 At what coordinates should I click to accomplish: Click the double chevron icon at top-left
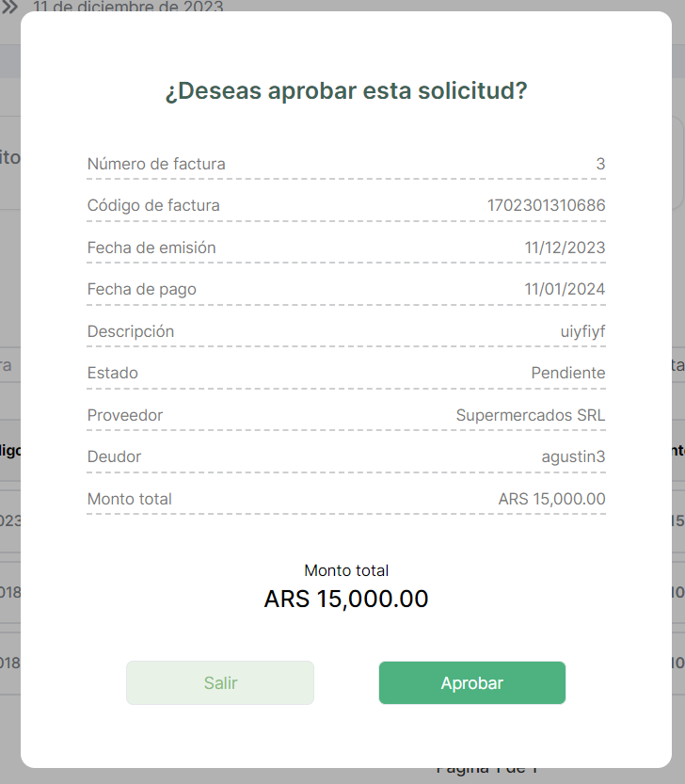coord(10,7)
